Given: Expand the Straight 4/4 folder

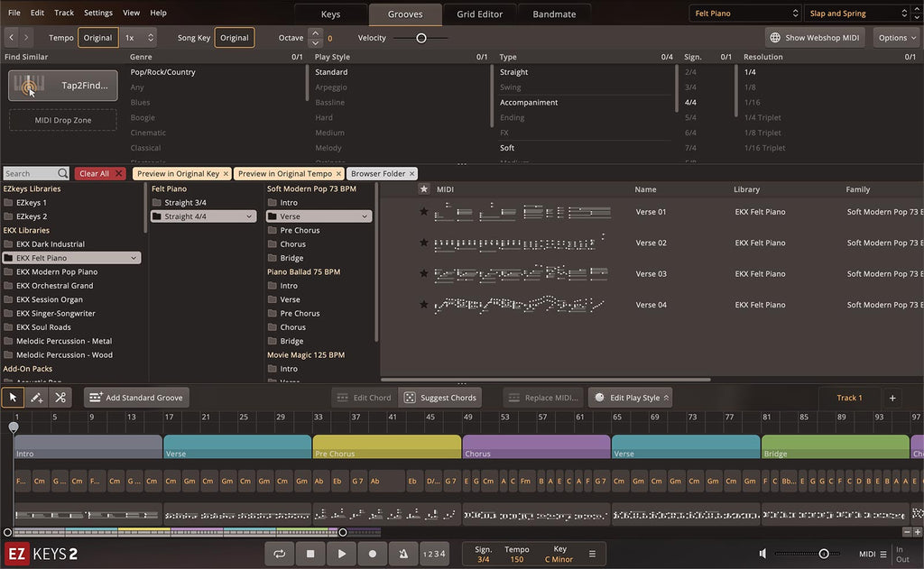Looking at the screenshot, I should 249,216.
